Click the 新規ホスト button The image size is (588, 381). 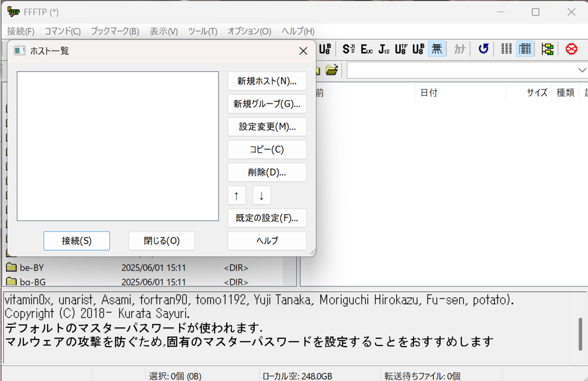(x=267, y=81)
